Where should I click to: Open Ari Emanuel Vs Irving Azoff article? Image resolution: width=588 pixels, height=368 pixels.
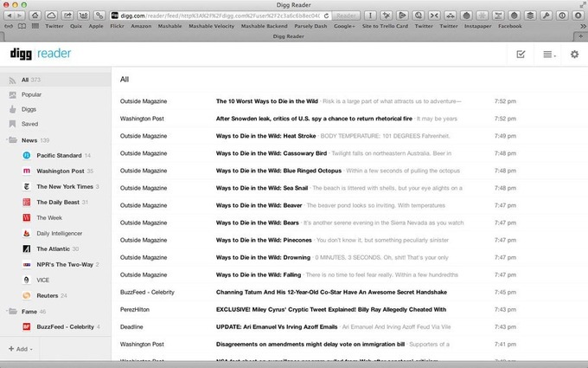[277, 326]
